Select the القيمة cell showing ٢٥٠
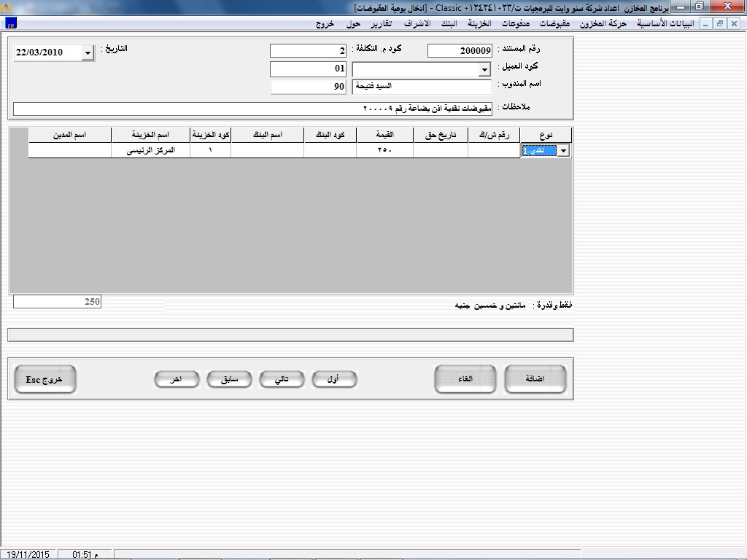 pyautogui.click(x=384, y=151)
